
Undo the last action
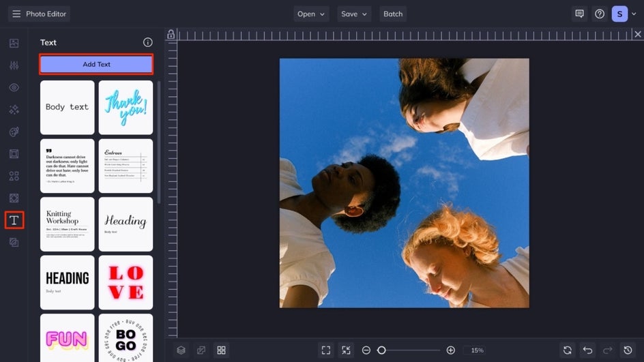(x=588, y=350)
